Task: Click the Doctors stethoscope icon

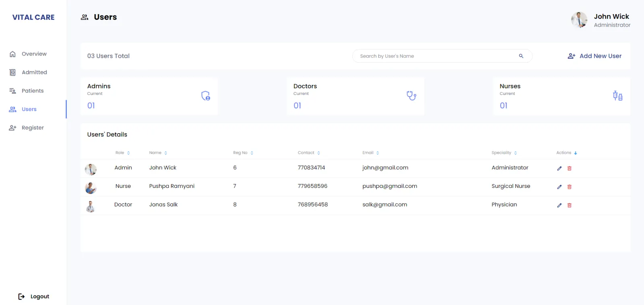Action: click(x=411, y=96)
